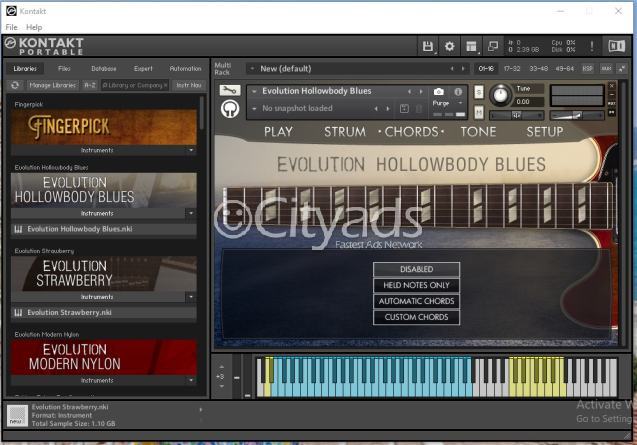Toggle AUX rack view button
The height and width of the screenshot is (445, 637).
(606, 69)
